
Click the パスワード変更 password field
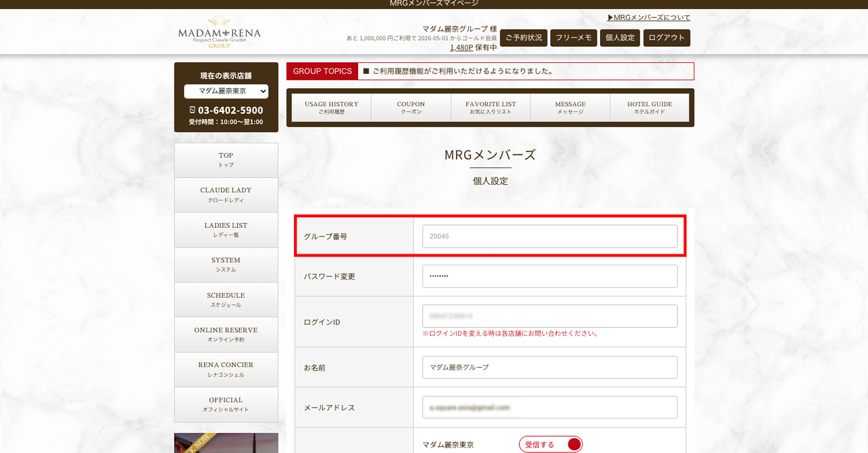tap(550, 276)
